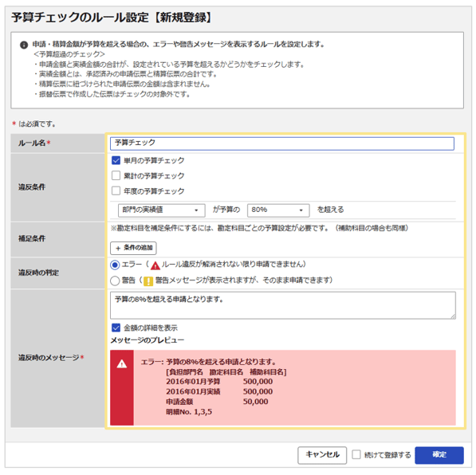
Task: Click the resize handle of the message textarea
Action: 453,316
